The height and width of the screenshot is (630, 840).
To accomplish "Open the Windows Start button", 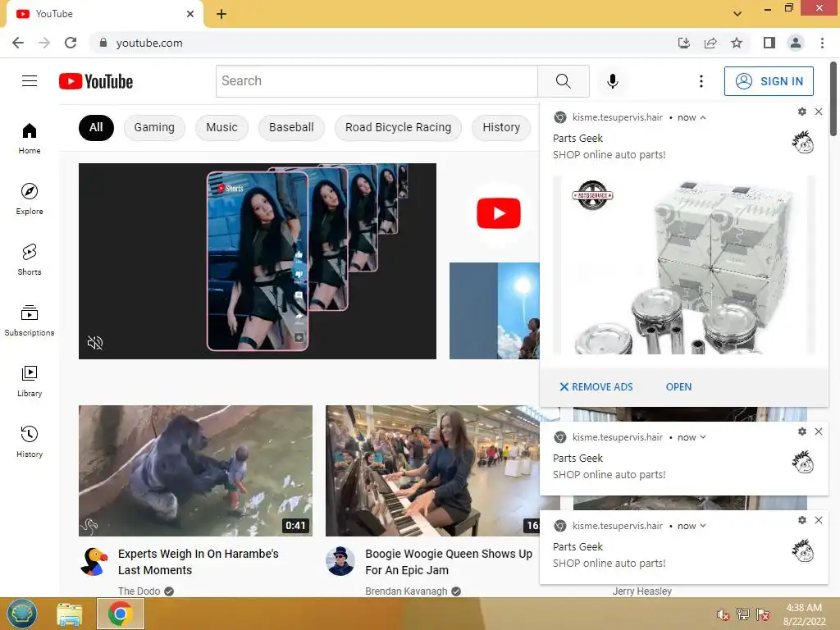I will [x=22, y=614].
